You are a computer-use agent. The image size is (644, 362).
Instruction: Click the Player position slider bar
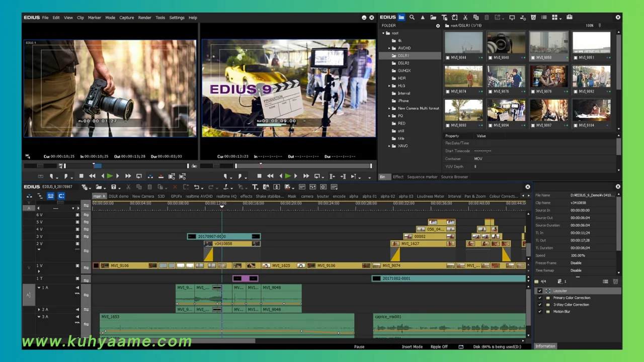(126, 166)
